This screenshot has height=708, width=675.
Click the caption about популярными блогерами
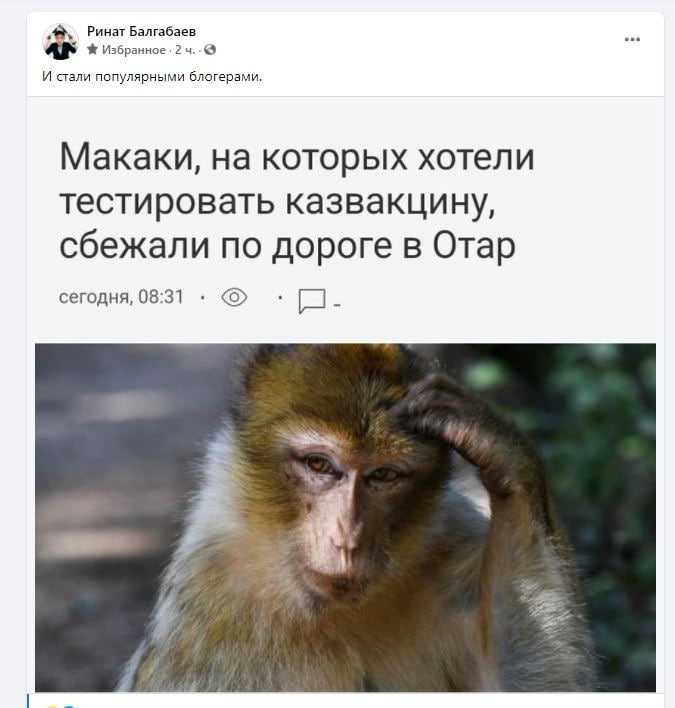tap(152, 76)
